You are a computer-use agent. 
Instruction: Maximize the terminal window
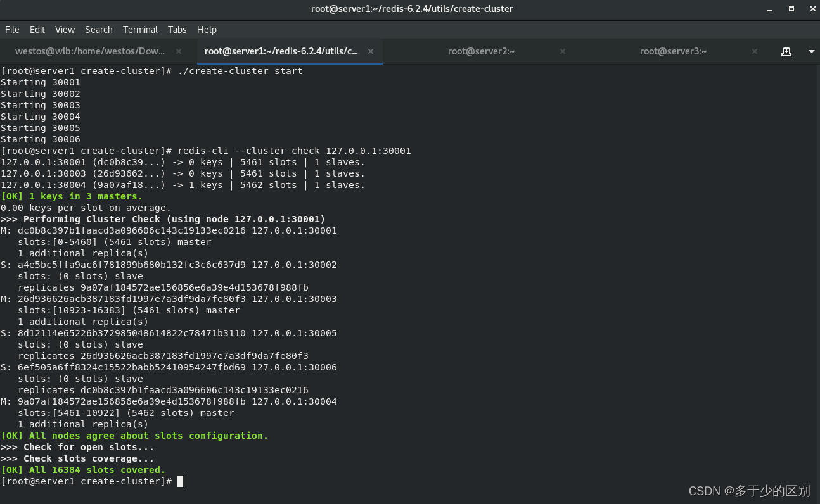(x=791, y=9)
